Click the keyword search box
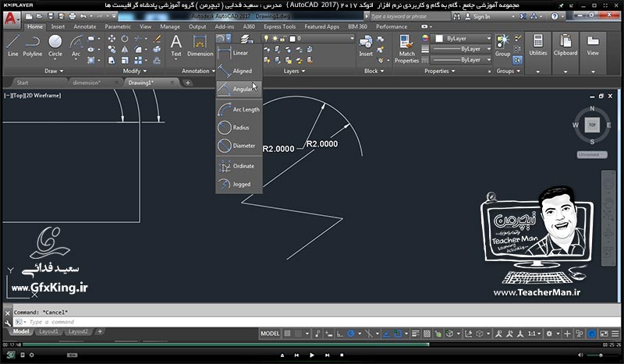 tap(410, 16)
